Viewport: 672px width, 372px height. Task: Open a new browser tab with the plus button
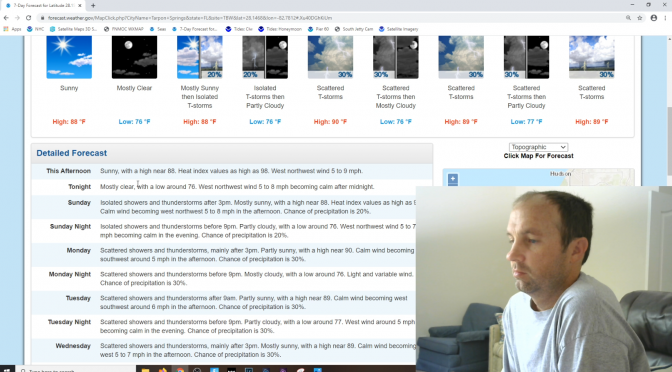click(93, 6)
